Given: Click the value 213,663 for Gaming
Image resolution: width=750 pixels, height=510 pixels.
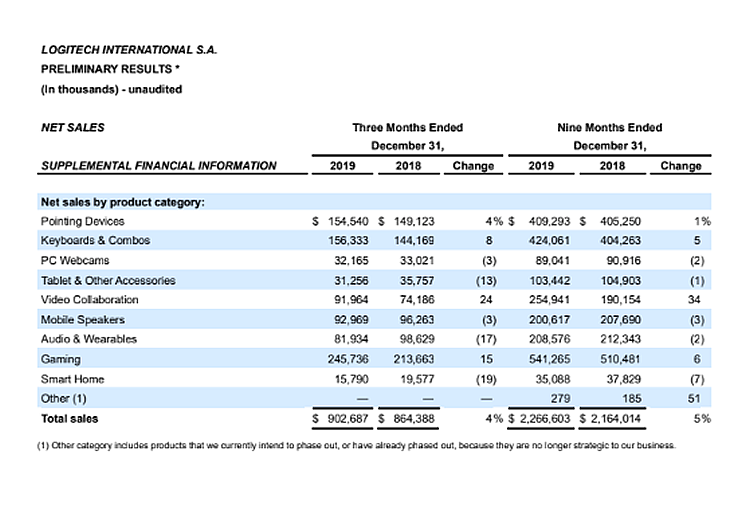Looking at the screenshot, I should click(x=414, y=359).
